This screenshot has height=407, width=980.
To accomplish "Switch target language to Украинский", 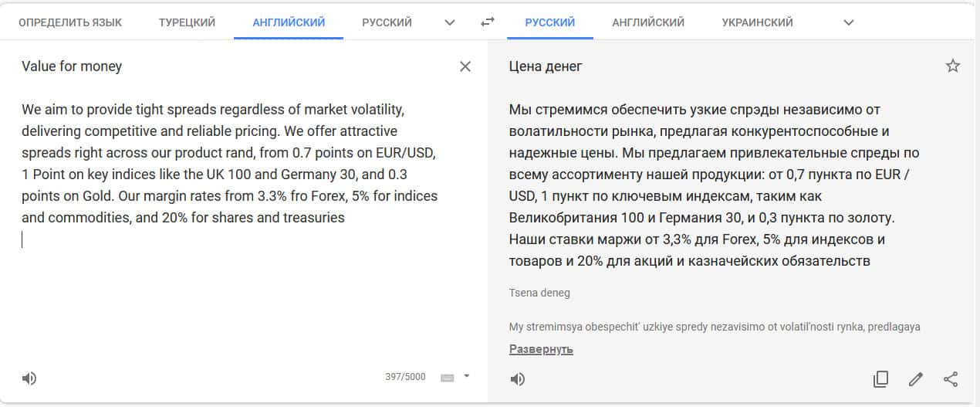I will tap(757, 22).
